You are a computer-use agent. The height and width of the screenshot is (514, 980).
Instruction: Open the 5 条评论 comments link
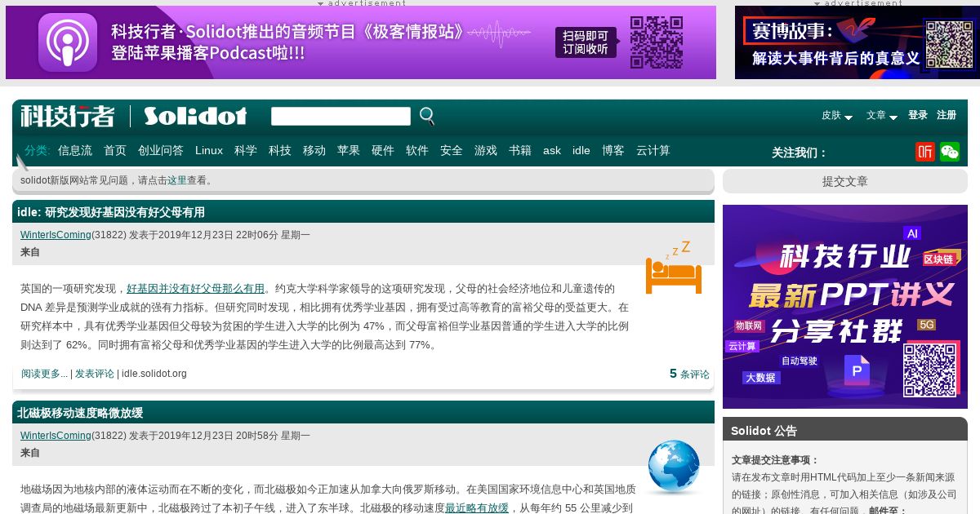point(689,374)
